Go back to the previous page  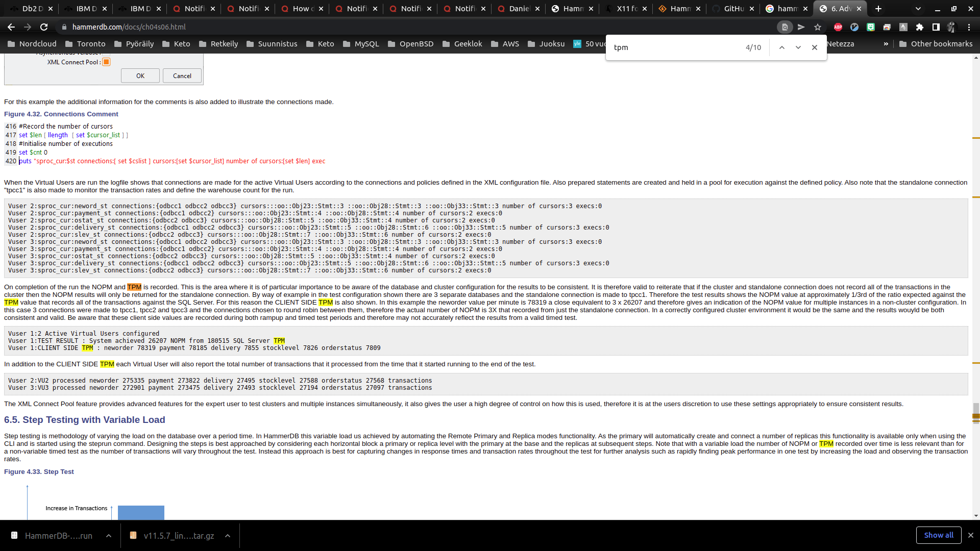point(11,27)
